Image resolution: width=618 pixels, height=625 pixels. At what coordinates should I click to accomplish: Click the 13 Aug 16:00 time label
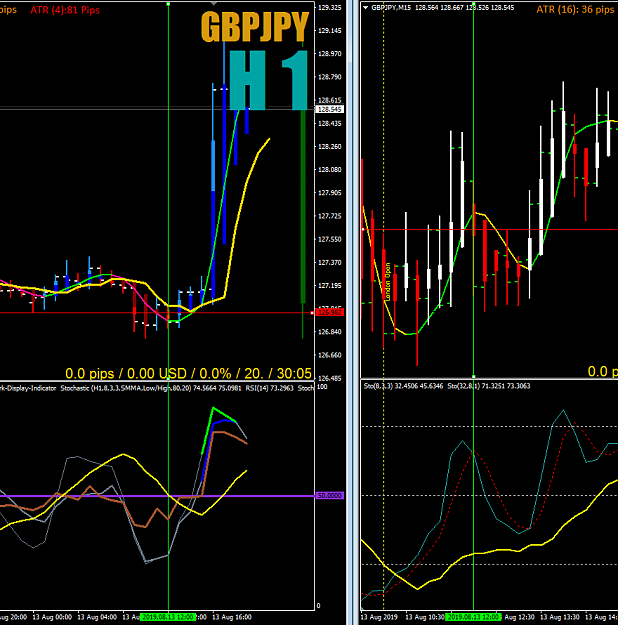point(232,617)
